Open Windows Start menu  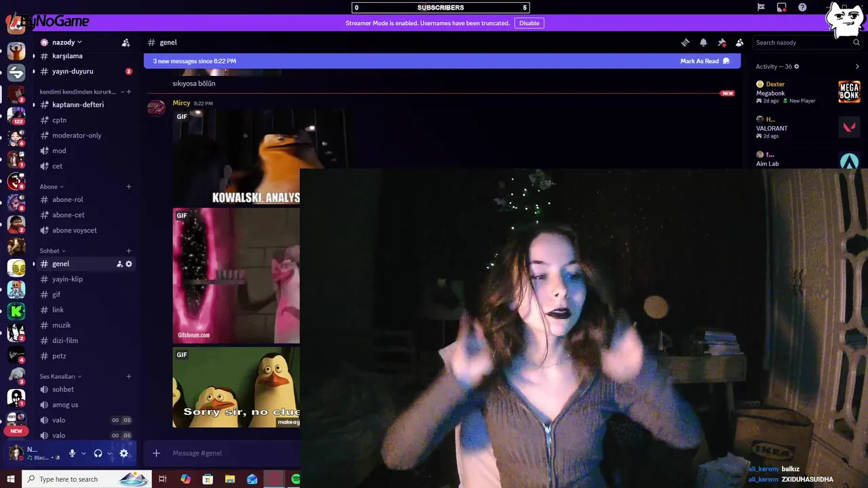[x=11, y=479]
